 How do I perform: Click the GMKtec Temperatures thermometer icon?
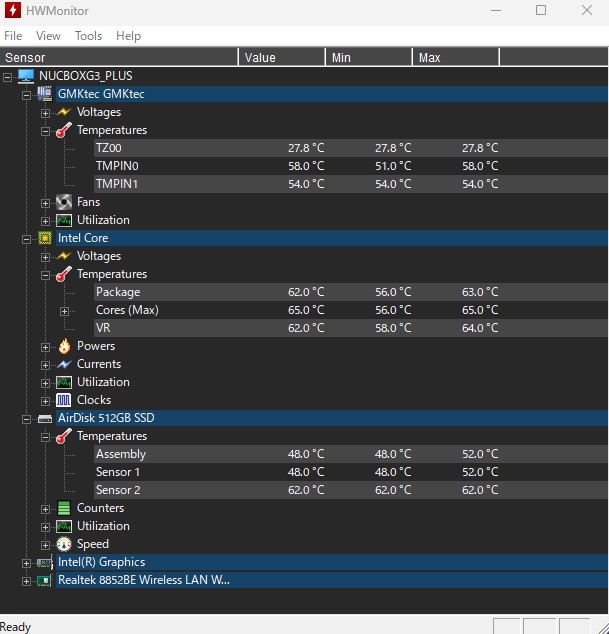pos(64,130)
